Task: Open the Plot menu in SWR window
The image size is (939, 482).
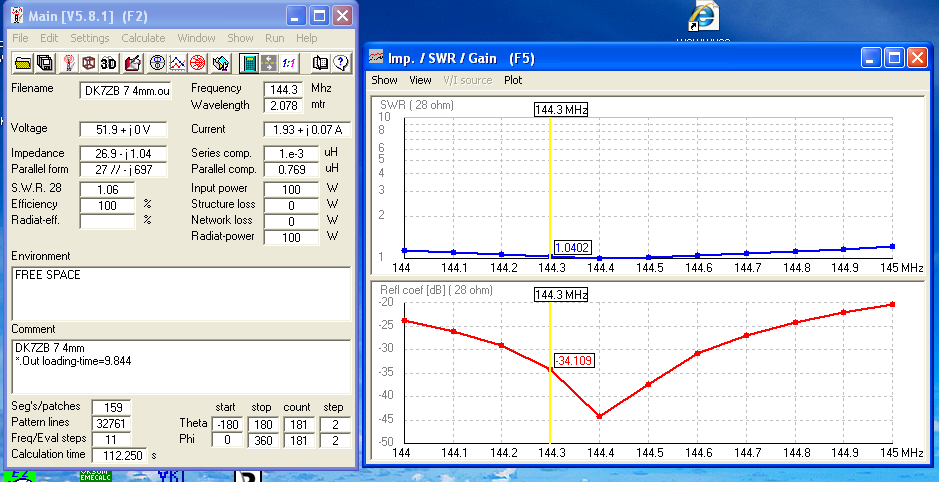Action: (513, 80)
